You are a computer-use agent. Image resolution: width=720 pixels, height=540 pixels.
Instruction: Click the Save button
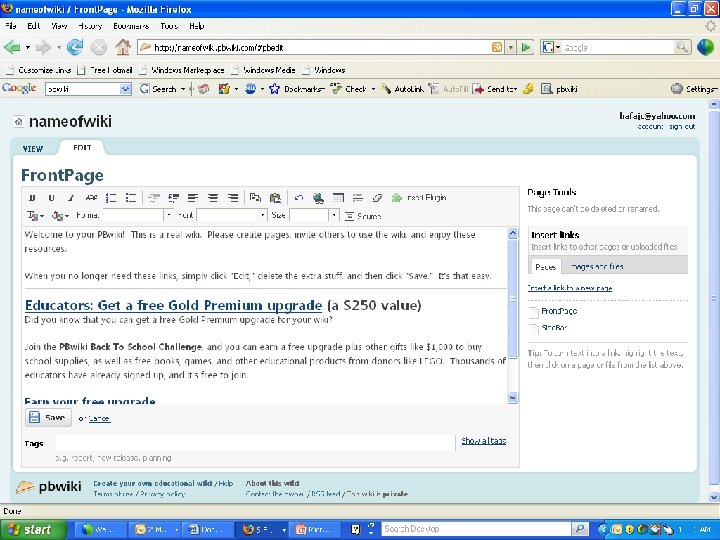48,417
